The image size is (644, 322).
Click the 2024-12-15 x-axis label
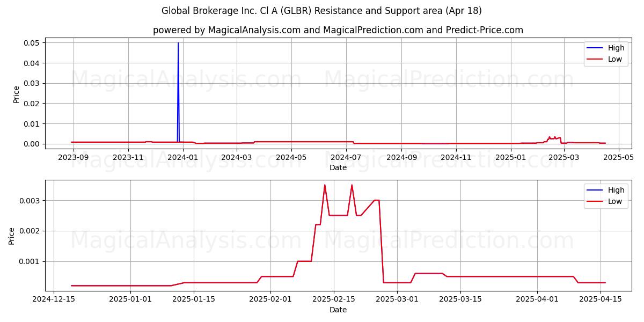(54, 299)
